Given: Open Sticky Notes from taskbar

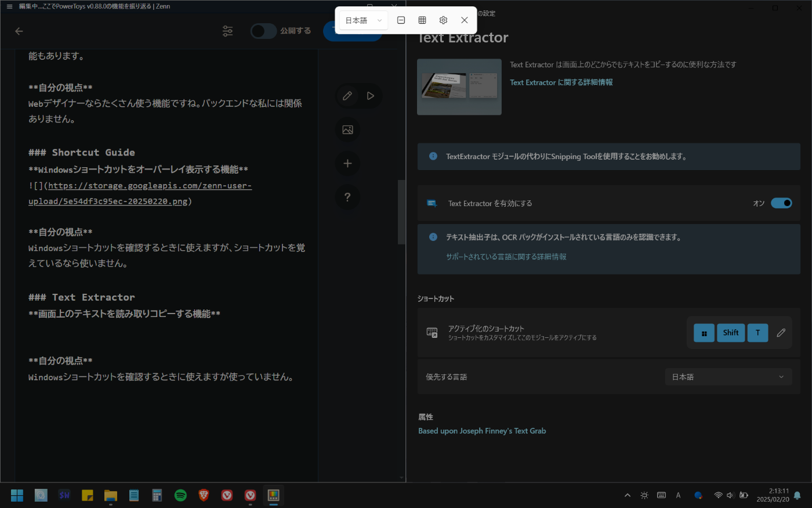Looking at the screenshot, I should (x=88, y=495).
